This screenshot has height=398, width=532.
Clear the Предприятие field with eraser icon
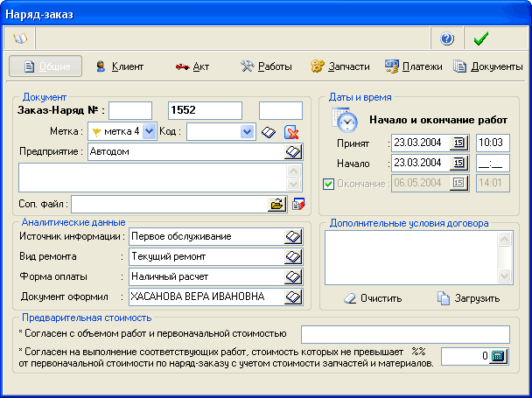coord(293,151)
